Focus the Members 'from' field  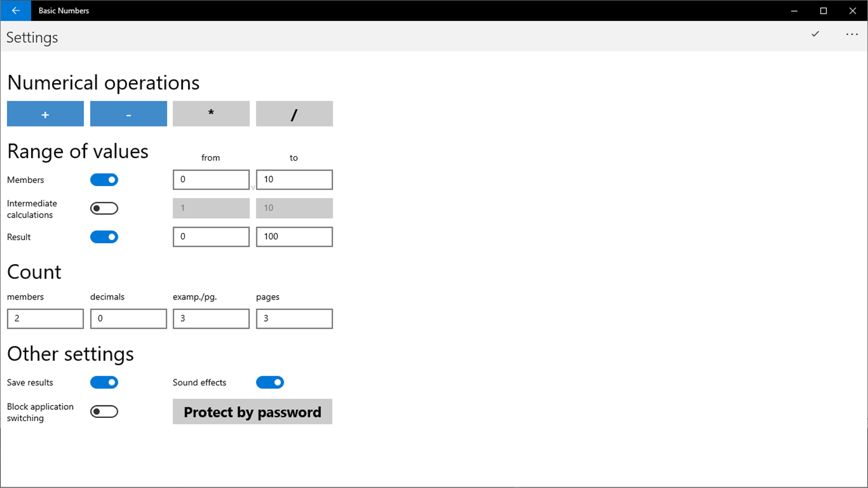pos(211,180)
